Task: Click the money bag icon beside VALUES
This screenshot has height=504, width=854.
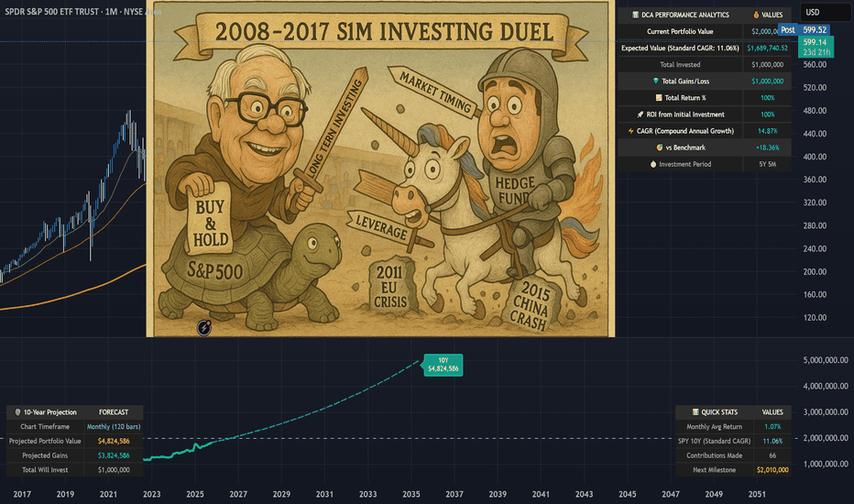Action: tap(755, 15)
